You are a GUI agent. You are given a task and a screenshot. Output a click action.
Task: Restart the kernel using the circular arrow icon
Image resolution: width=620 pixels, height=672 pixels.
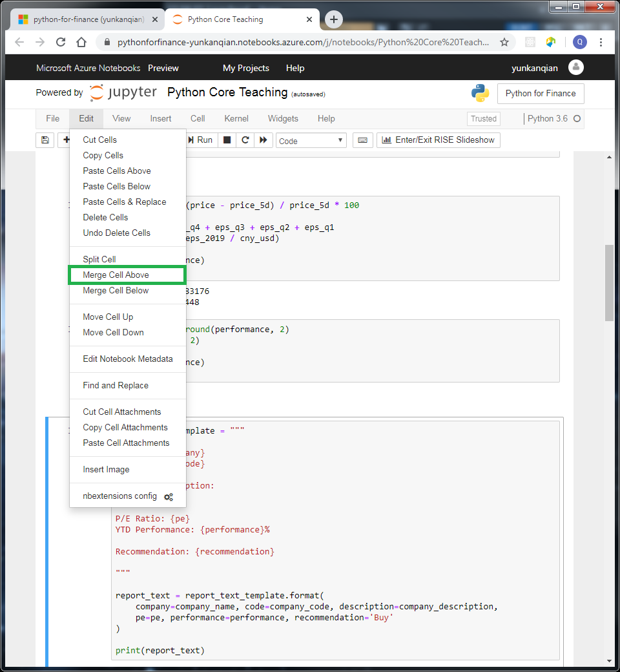pos(246,140)
